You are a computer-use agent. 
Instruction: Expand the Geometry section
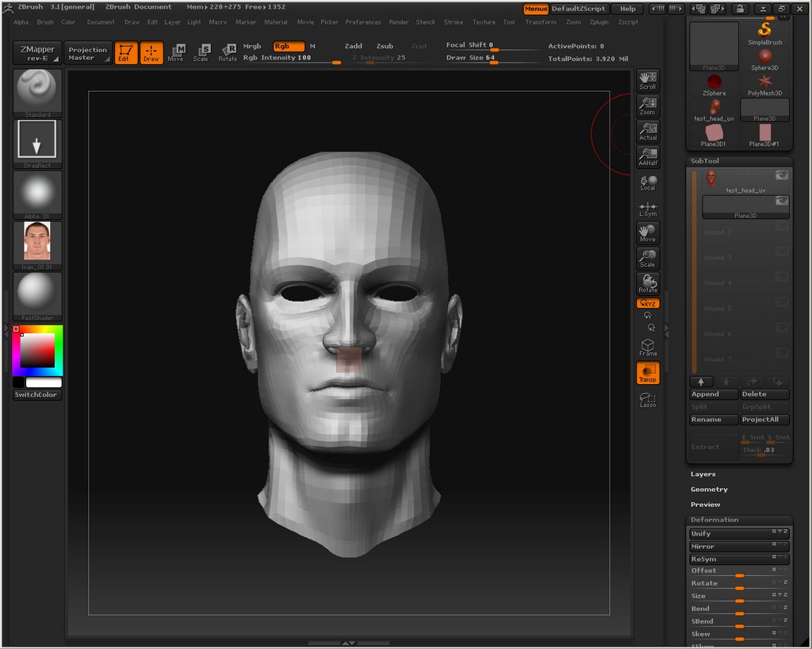(x=709, y=490)
